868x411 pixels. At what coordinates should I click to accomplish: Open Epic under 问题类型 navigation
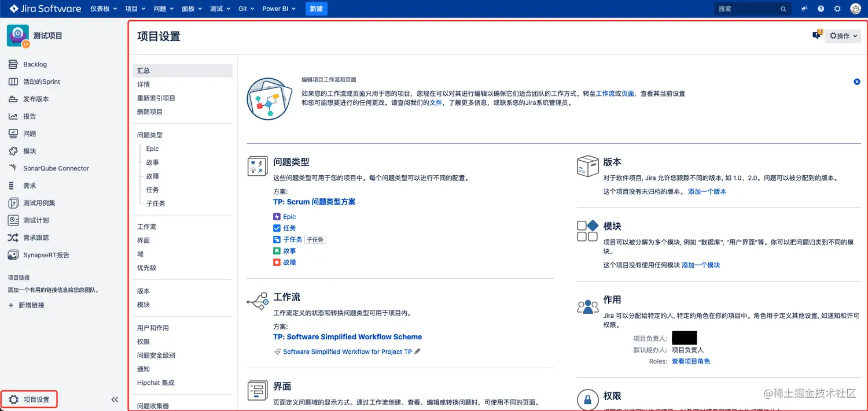coord(152,149)
